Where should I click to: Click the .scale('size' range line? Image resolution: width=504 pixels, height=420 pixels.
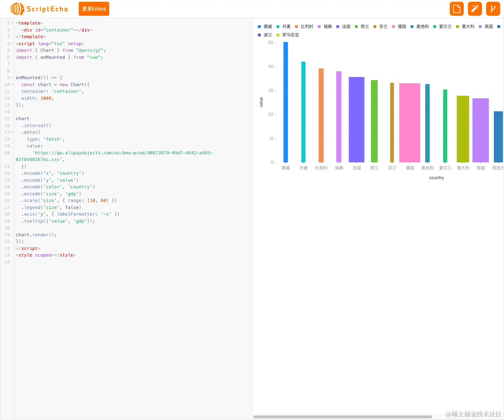point(69,201)
